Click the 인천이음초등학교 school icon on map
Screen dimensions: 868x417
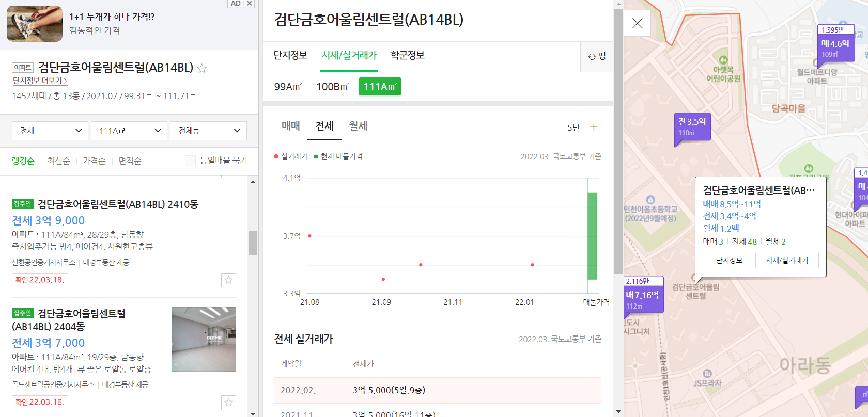pos(650,200)
